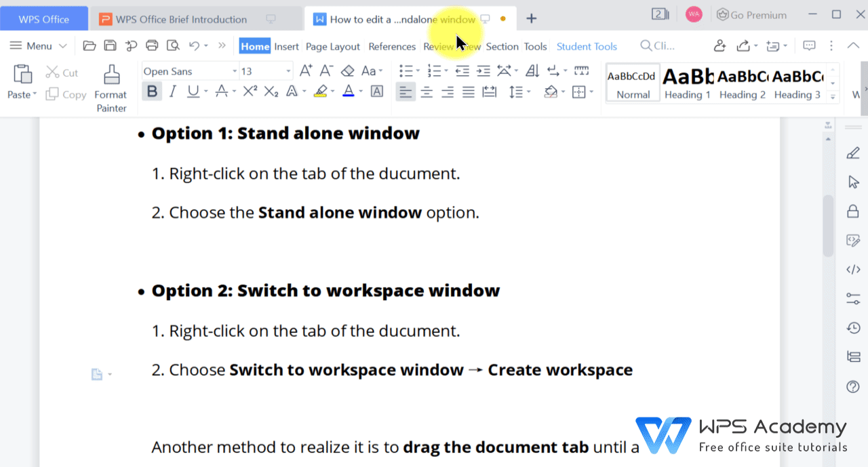Screen dimensions: 868x467
Task: Apply highlight color to selected text
Action: click(x=321, y=91)
